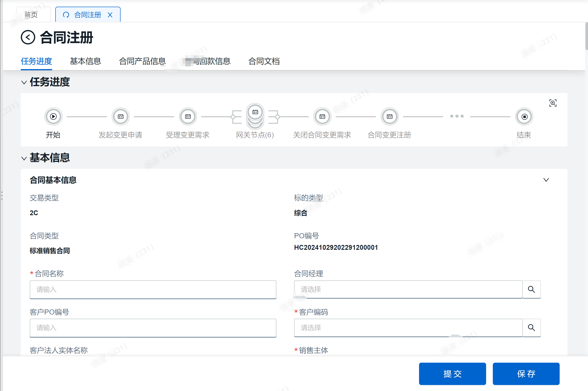This screenshot has width=588, height=391.
Task: Focus the 合同名称 input field
Action: coord(153,290)
